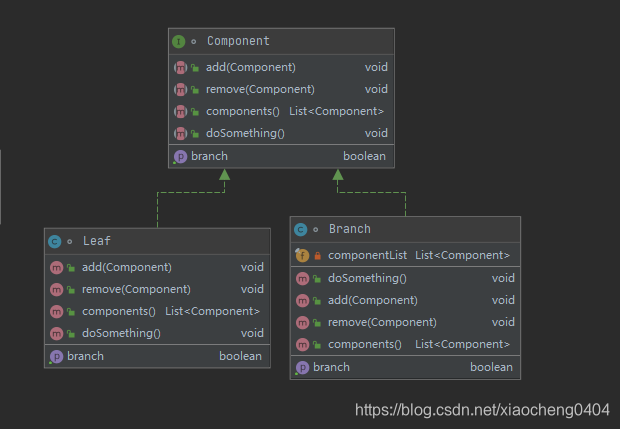The image size is (620, 429).
Task: Select doSomething() in the Component node
Action: [x=245, y=133]
